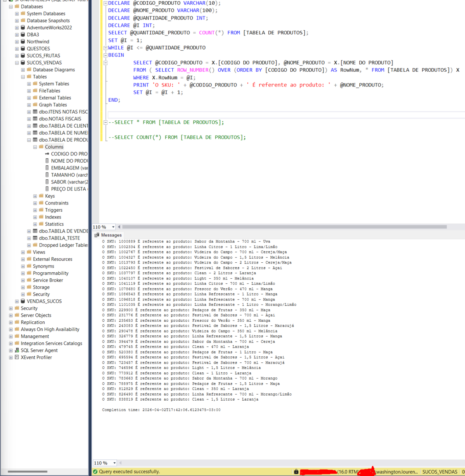Click the SQL Server Agent icon

(17, 350)
